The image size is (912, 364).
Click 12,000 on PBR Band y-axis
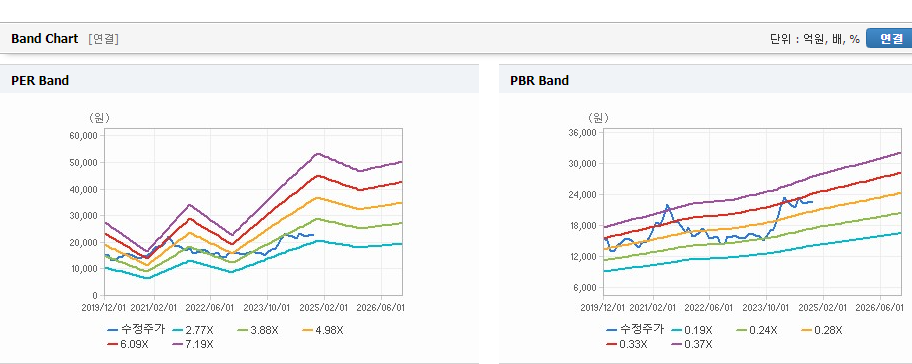(x=582, y=256)
